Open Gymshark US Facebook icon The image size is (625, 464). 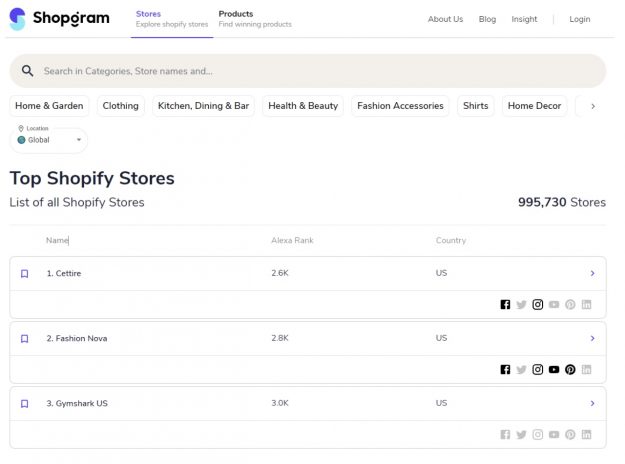click(505, 435)
